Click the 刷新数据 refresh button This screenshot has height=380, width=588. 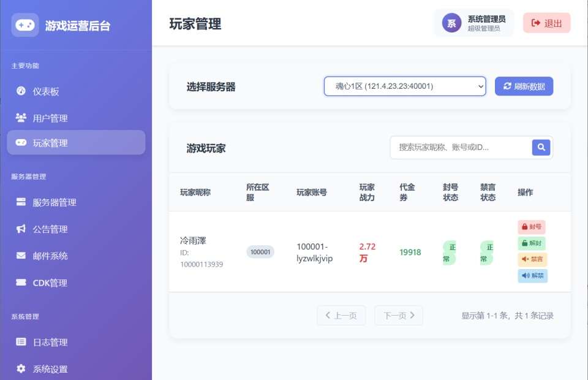(524, 86)
